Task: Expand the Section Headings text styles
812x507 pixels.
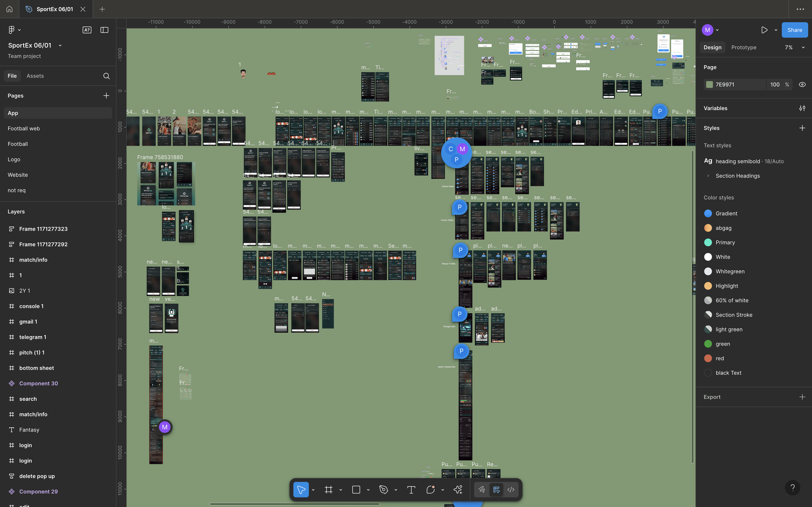Action: (x=708, y=176)
